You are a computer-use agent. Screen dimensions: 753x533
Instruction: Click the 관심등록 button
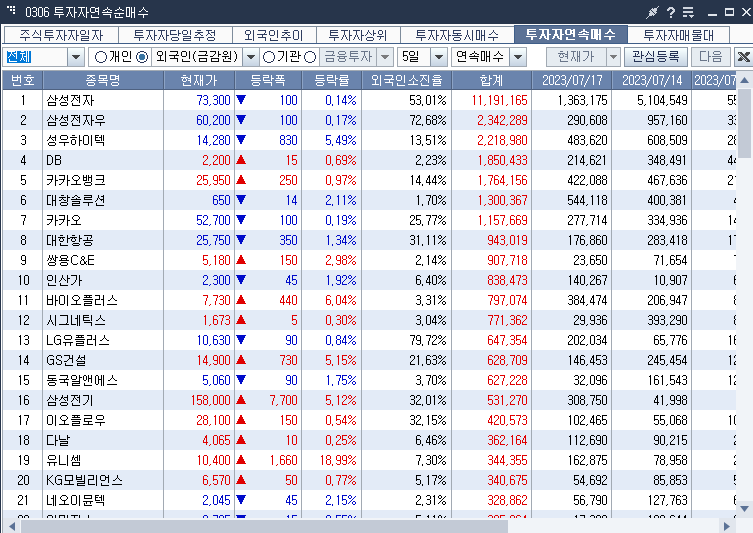(656, 57)
